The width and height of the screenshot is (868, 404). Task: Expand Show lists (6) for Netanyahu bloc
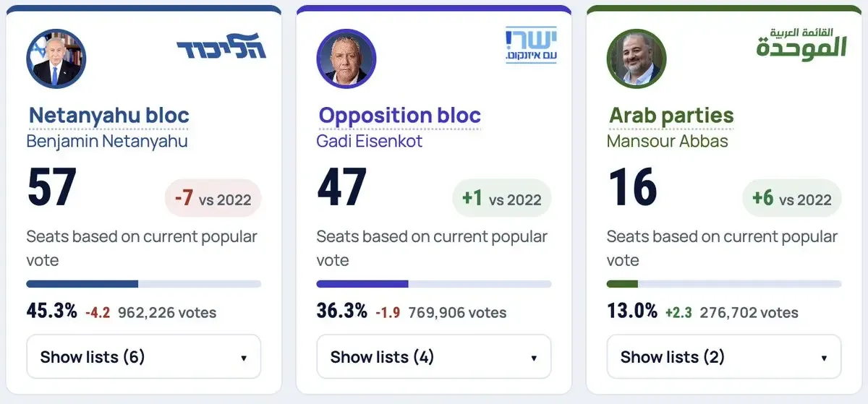pyautogui.click(x=144, y=356)
